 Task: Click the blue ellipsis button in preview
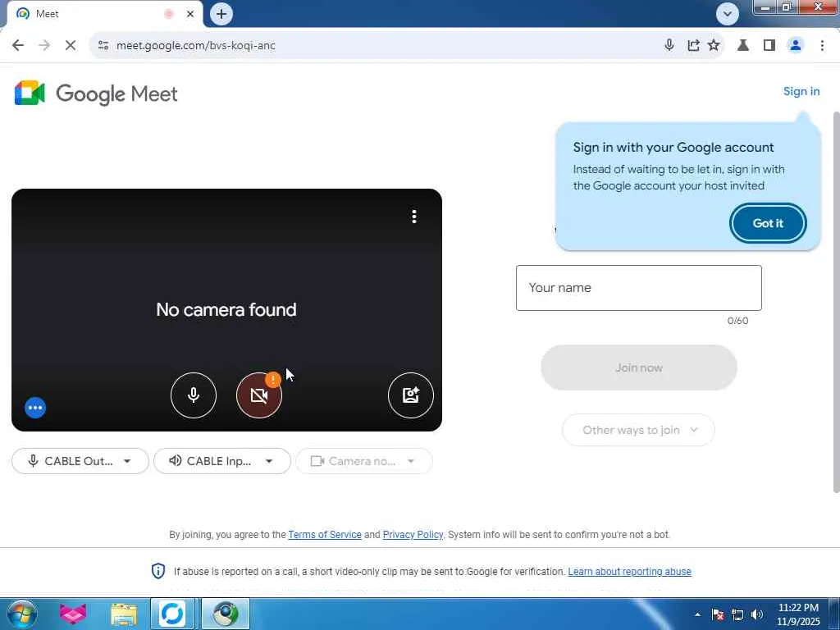point(35,408)
